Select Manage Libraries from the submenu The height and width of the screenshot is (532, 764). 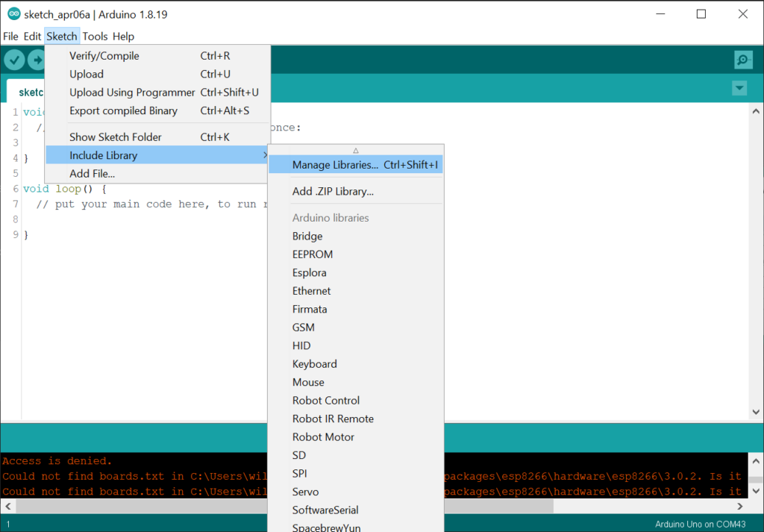pyautogui.click(x=335, y=165)
